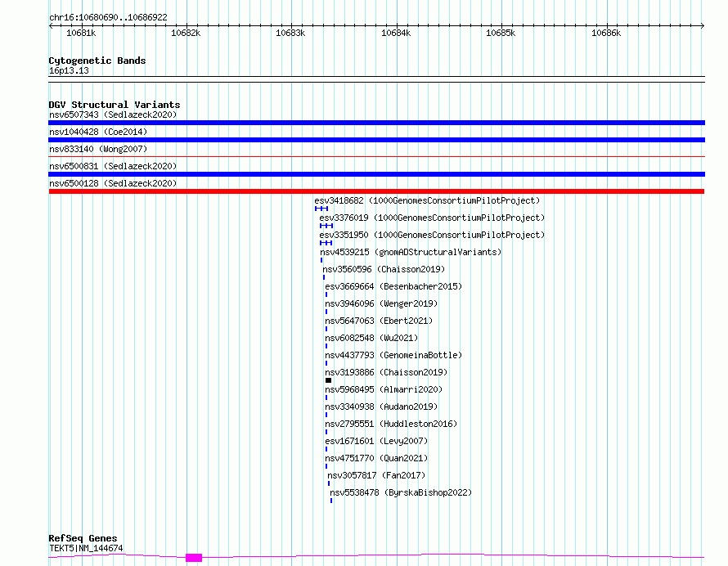Select the nsv1040428 (Coe2014) variant label
The image size is (728, 566).
click(x=98, y=132)
